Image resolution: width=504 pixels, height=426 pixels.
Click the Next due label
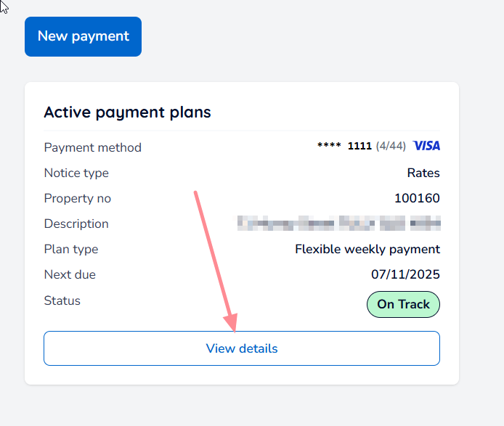click(x=70, y=274)
